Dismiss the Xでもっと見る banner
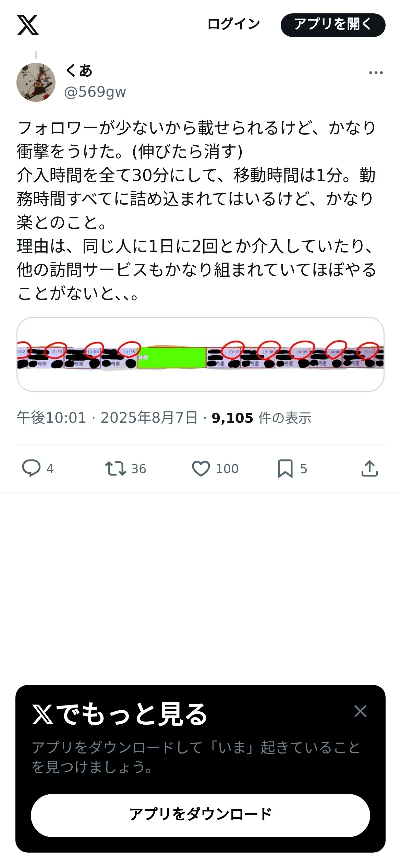Image resolution: width=401 pixels, height=868 pixels. coord(360,711)
